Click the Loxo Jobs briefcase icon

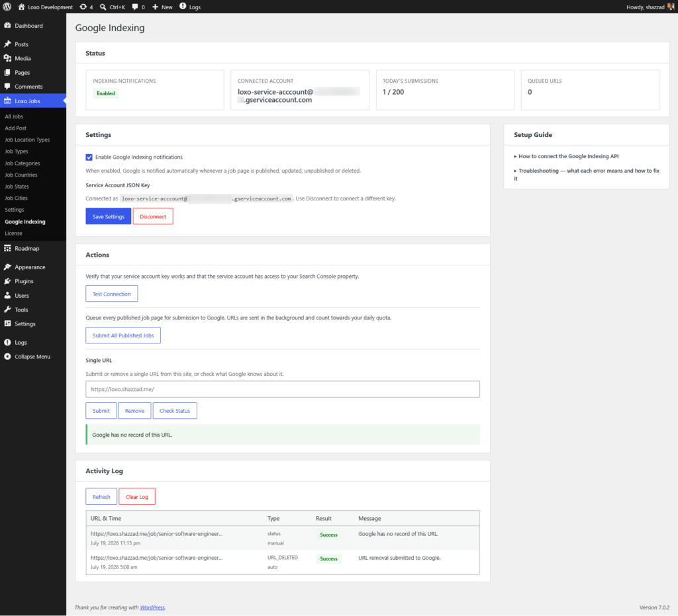click(x=7, y=101)
